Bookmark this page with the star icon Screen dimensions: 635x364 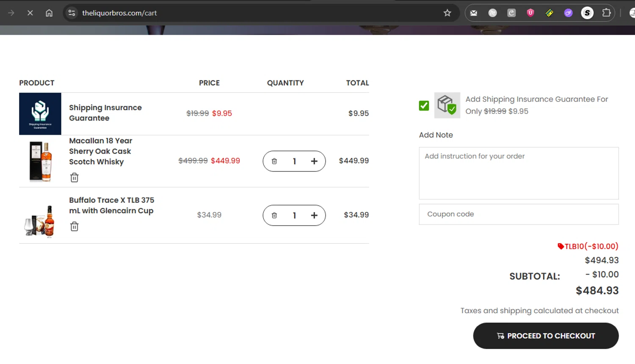pyautogui.click(x=447, y=13)
